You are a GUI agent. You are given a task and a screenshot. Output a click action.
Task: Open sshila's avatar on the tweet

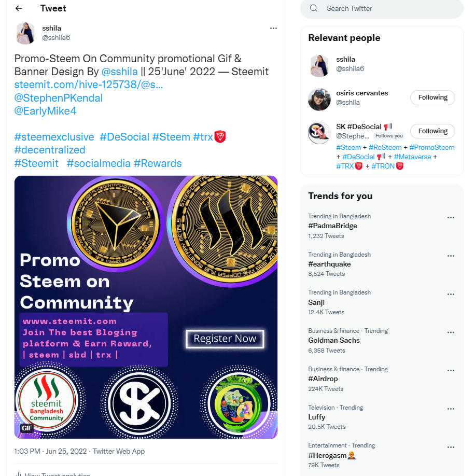coord(25,33)
